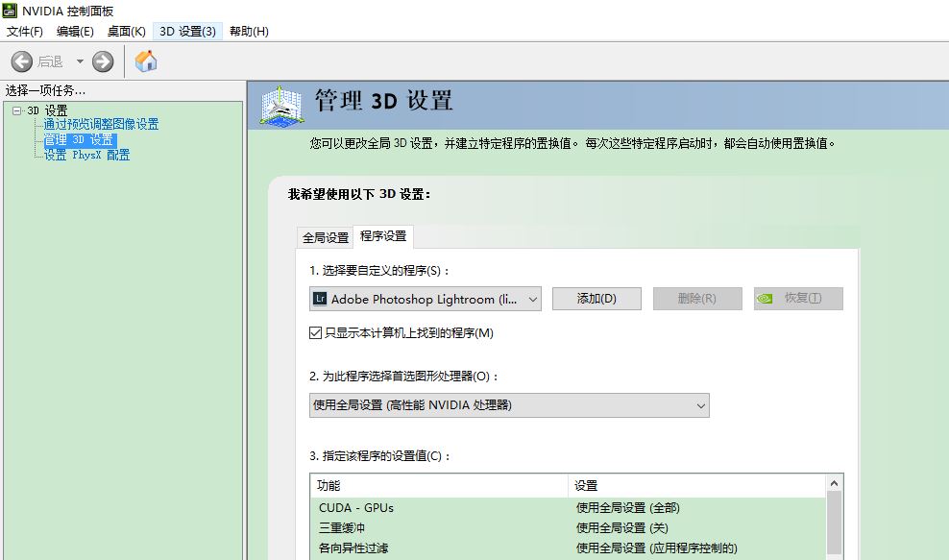Click the 功能 column header
This screenshot has height=560, width=949.
click(x=439, y=485)
